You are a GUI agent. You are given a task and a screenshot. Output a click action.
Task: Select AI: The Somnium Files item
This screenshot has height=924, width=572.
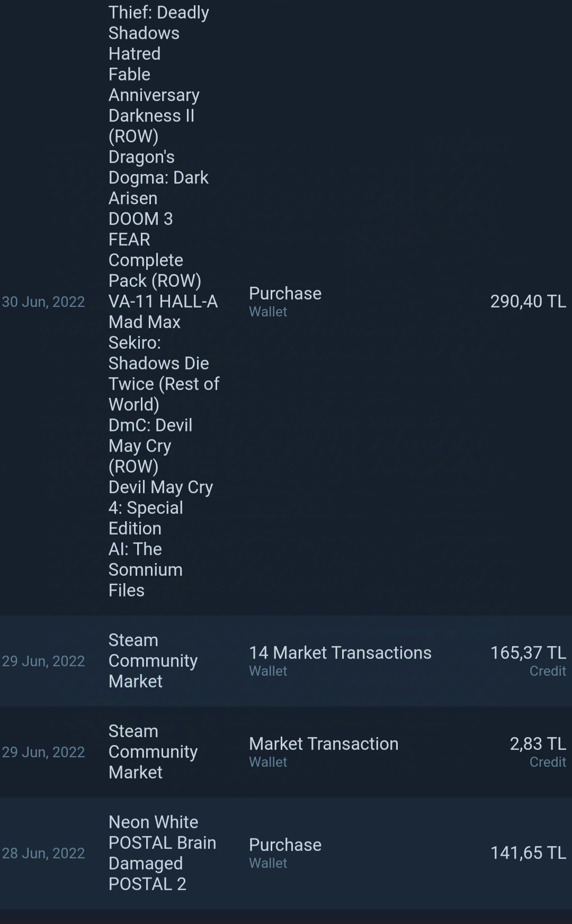point(146,569)
